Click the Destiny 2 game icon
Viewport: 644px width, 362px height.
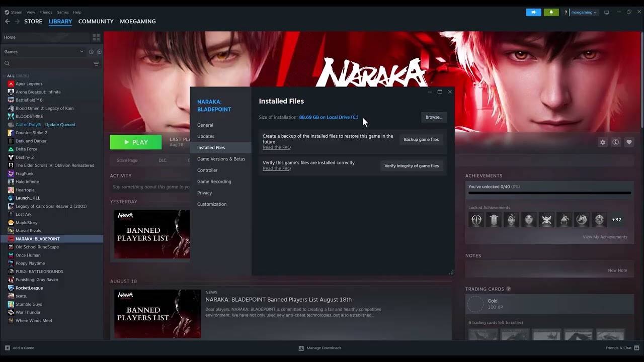click(11, 157)
